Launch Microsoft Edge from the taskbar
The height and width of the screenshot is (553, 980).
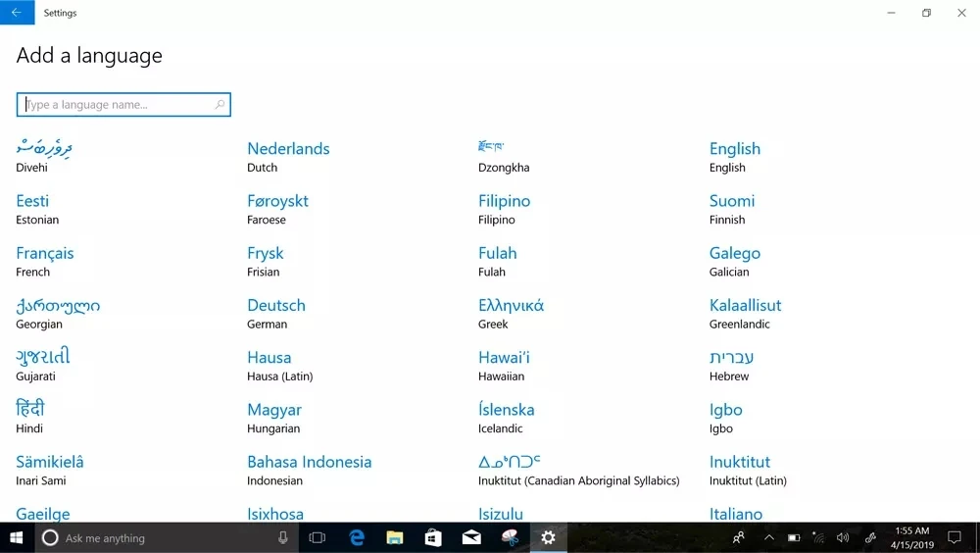[357, 538]
